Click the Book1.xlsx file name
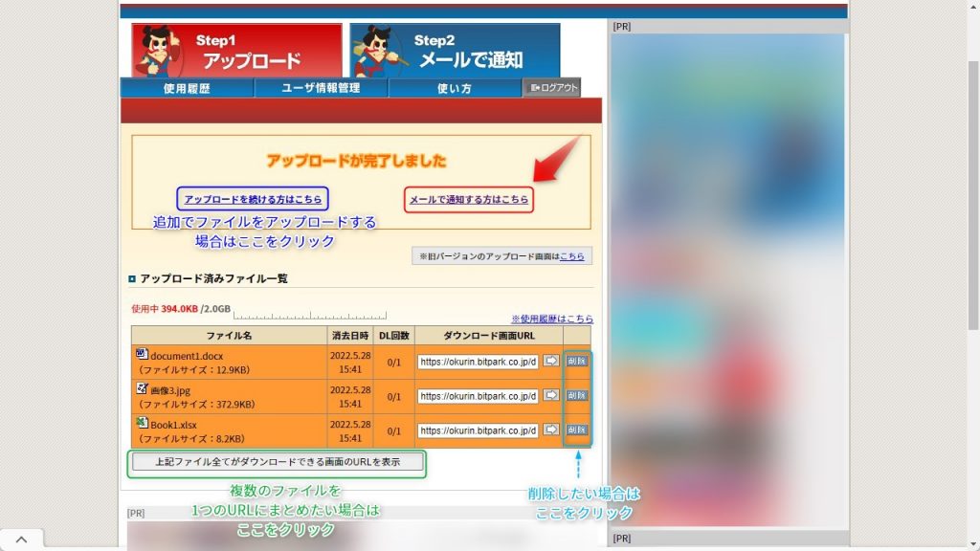This screenshot has height=551, width=980. [174, 425]
